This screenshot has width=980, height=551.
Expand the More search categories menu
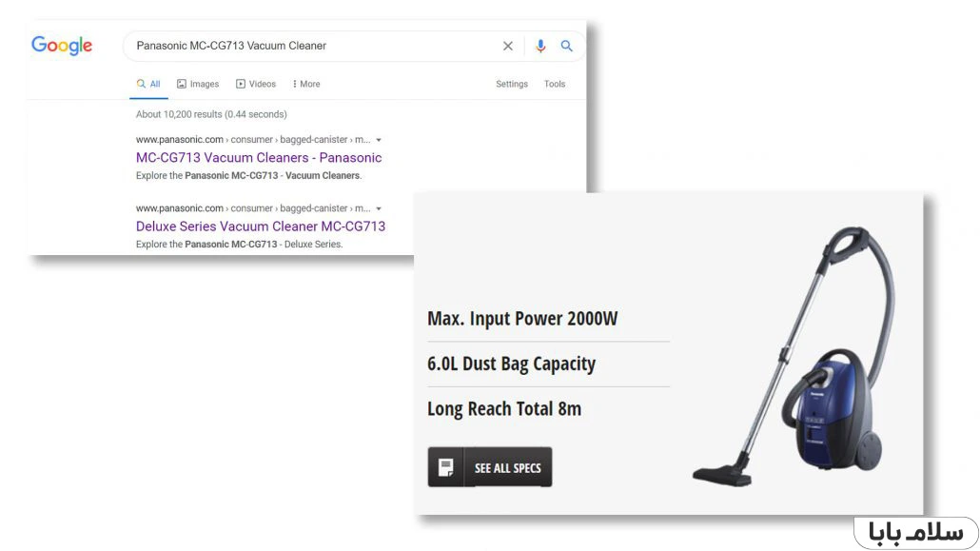306,84
